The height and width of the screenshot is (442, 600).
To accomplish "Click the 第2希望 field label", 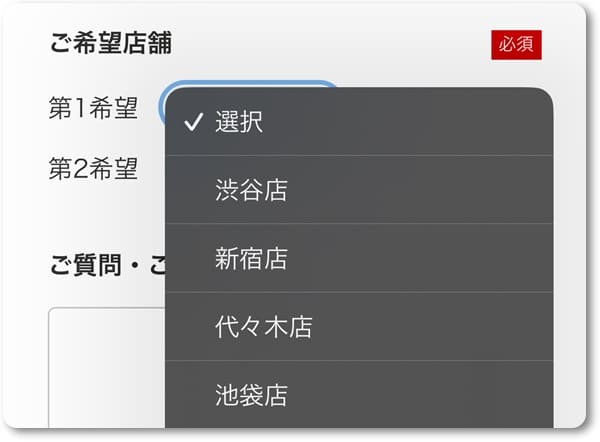I will 93,168.
